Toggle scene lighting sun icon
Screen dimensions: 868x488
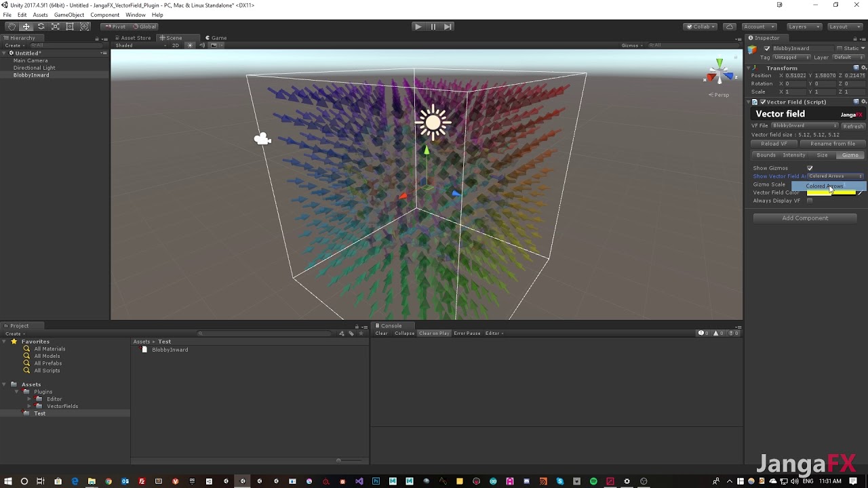click(x=190, y=45)
